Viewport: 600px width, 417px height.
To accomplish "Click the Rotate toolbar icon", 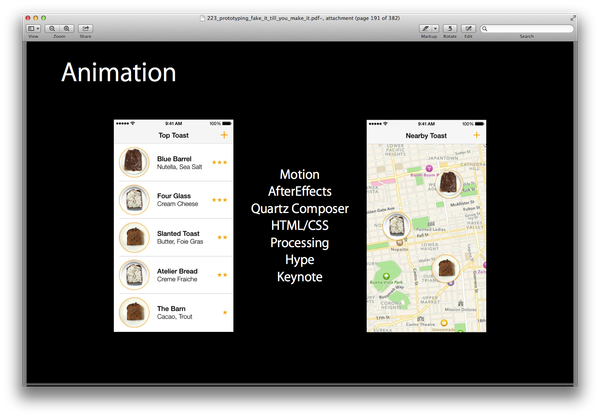I will coord(449,29).
